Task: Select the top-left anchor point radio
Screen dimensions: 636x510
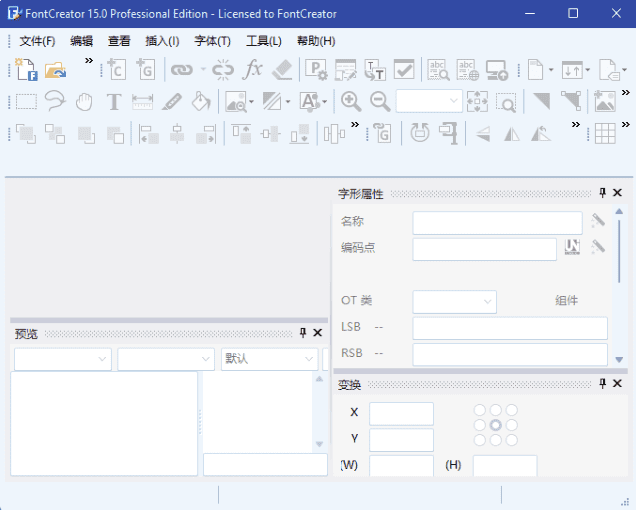Action: 480,410
